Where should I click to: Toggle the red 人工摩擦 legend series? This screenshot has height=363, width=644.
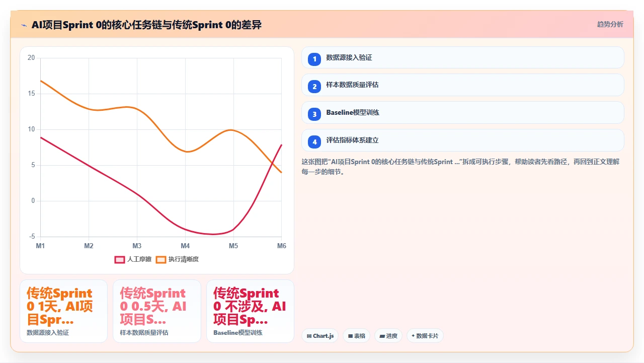(133, 259)
